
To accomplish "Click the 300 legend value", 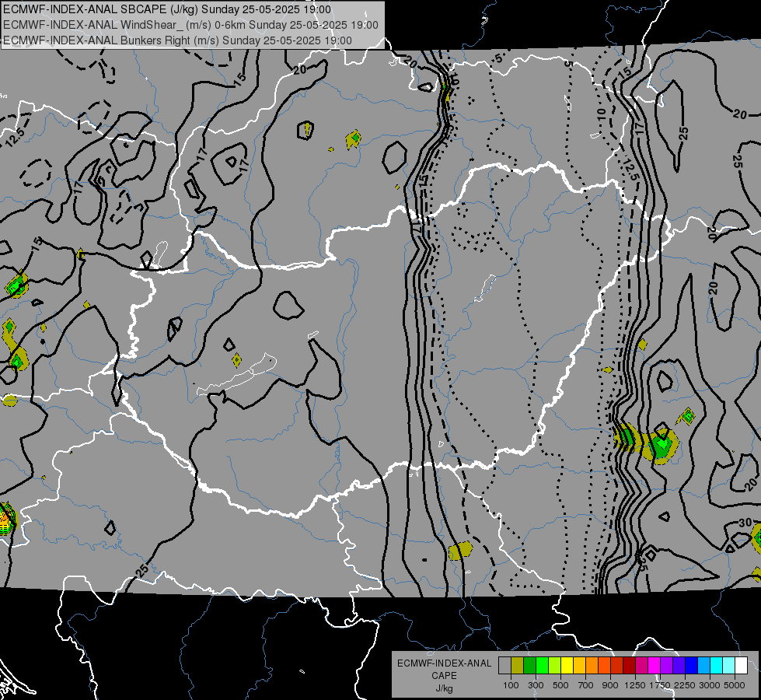I will click(x=536, y=685).
